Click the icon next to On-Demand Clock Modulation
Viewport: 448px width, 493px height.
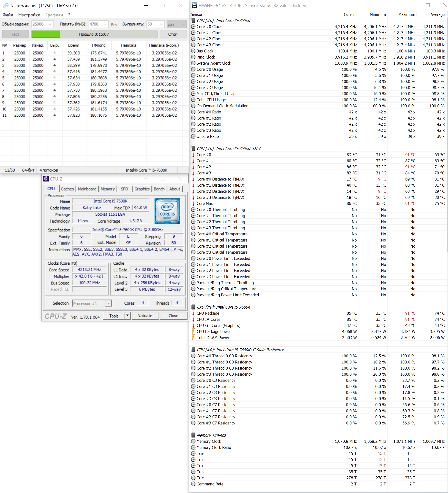tap(193, 106)
